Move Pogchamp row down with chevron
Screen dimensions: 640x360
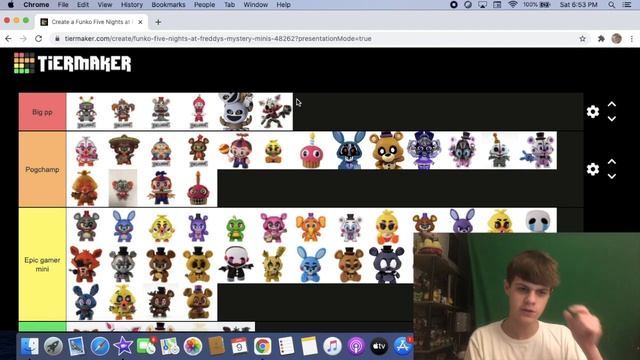point(611,176)
